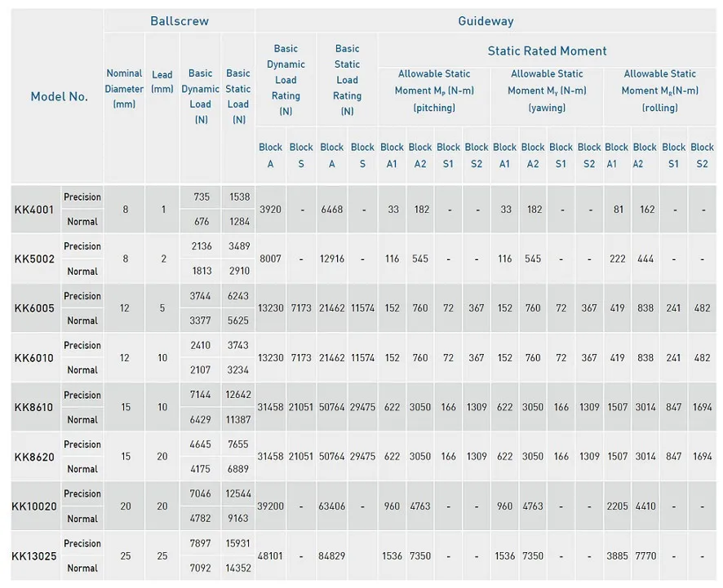723x588 pixels.
Task: Click the Precision label for KK4001
Action: (82, 197)
